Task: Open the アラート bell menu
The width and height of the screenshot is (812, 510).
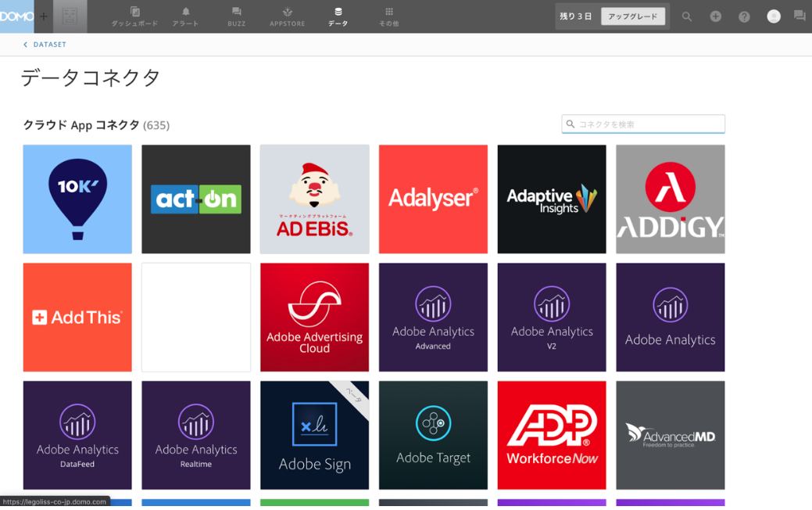Action: [185, 16]
